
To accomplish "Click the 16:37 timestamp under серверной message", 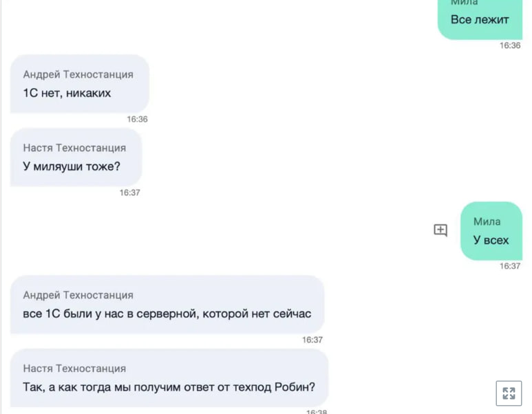I will tap(312, 340).
